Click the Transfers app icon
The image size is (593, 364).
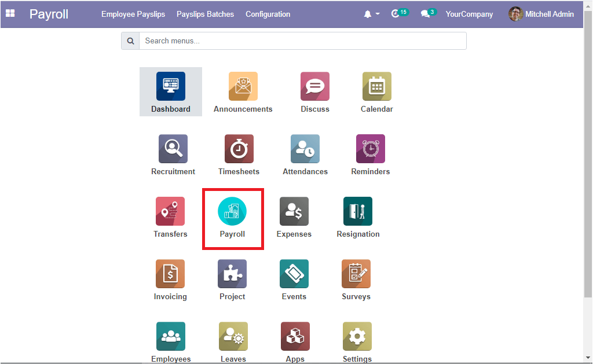click(x=170, y=212)
